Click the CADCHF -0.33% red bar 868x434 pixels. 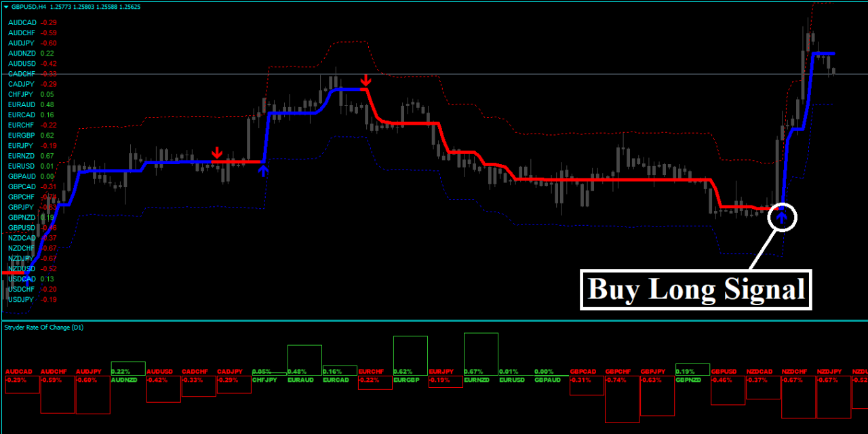point(199,387)
